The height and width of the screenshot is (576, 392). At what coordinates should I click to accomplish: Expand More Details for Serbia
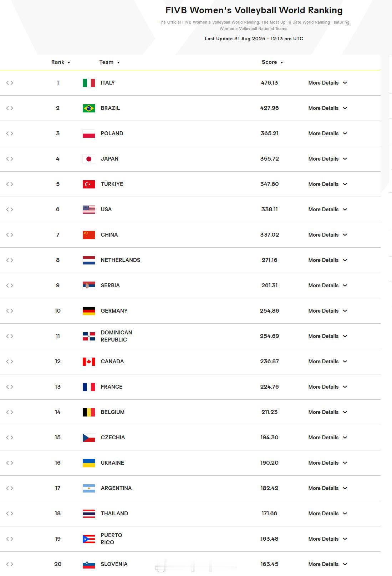tap(327, 286)
